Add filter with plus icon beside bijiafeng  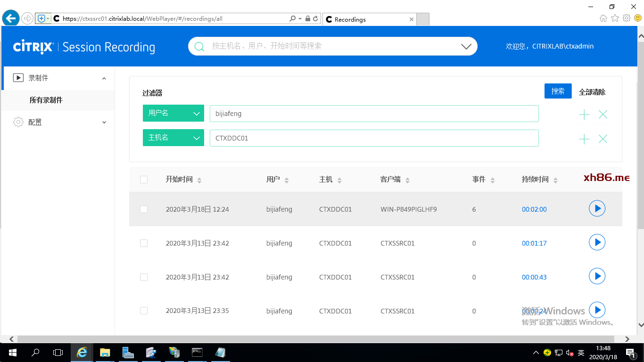tap(584, 115)
